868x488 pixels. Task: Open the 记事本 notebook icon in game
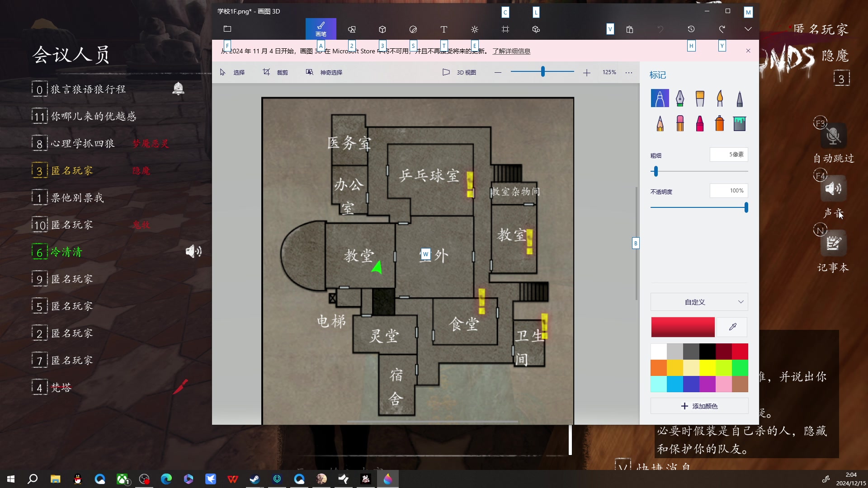click(x=833, y=243)
